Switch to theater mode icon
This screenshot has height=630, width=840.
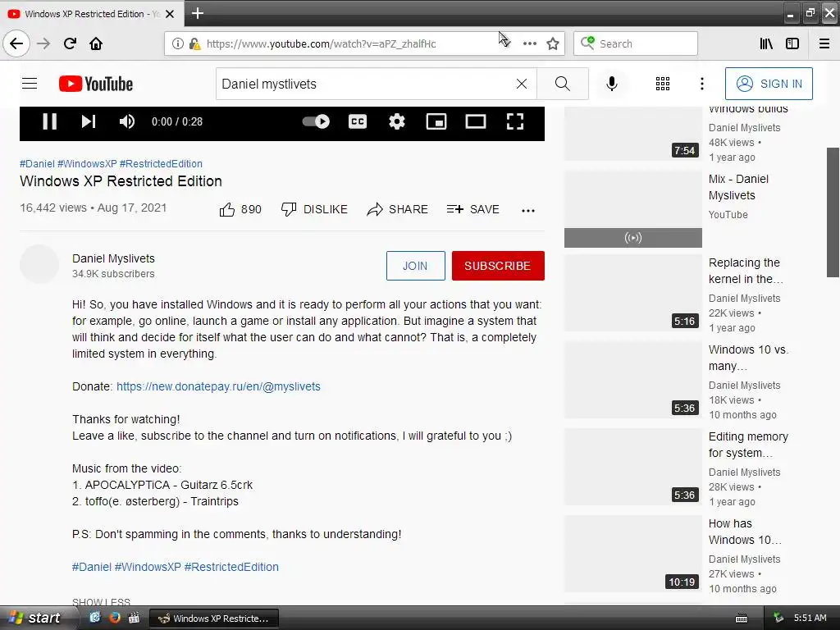[x=475, y=121]
